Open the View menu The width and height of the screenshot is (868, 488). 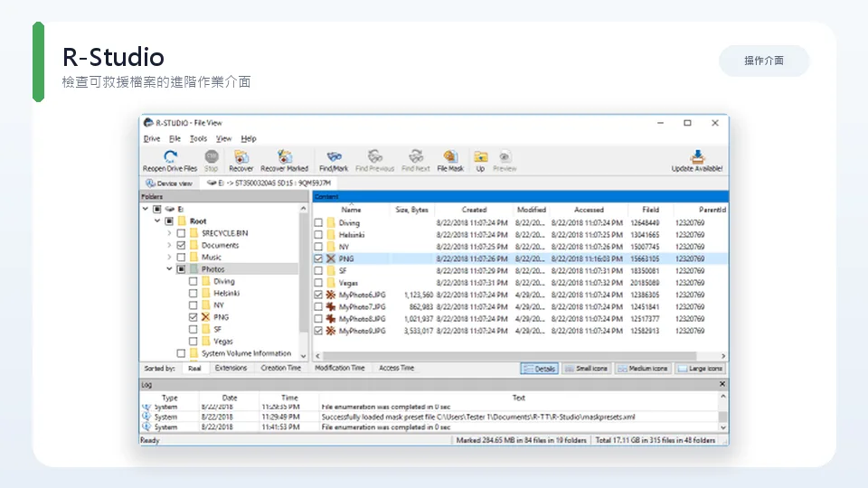(223, 138)
